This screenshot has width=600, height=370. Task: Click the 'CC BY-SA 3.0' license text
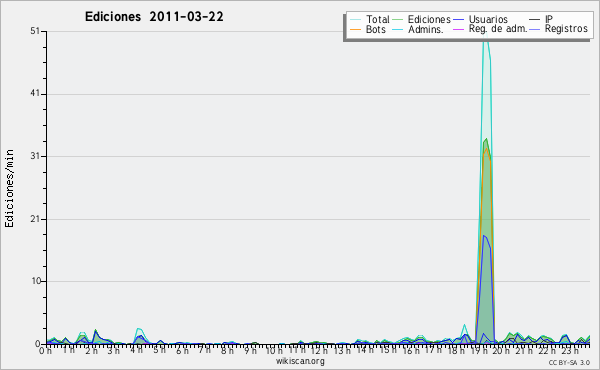569,362
